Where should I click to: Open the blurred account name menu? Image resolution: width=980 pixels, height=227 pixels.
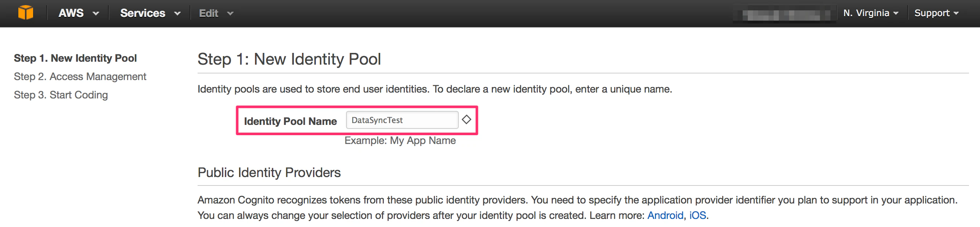click(785, 14)
